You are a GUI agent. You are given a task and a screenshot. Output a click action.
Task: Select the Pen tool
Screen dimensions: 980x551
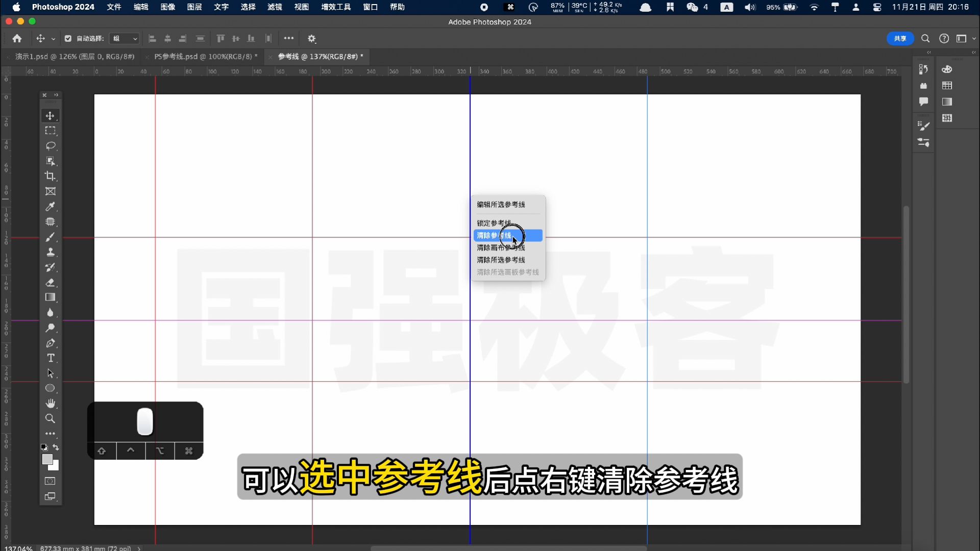[x=50, y=343]
